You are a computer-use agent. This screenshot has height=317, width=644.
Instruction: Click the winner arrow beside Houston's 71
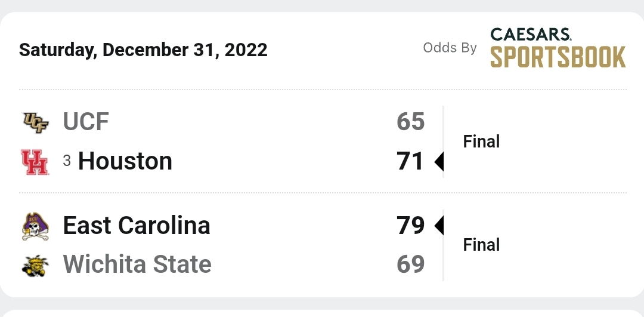click(439, 161)
